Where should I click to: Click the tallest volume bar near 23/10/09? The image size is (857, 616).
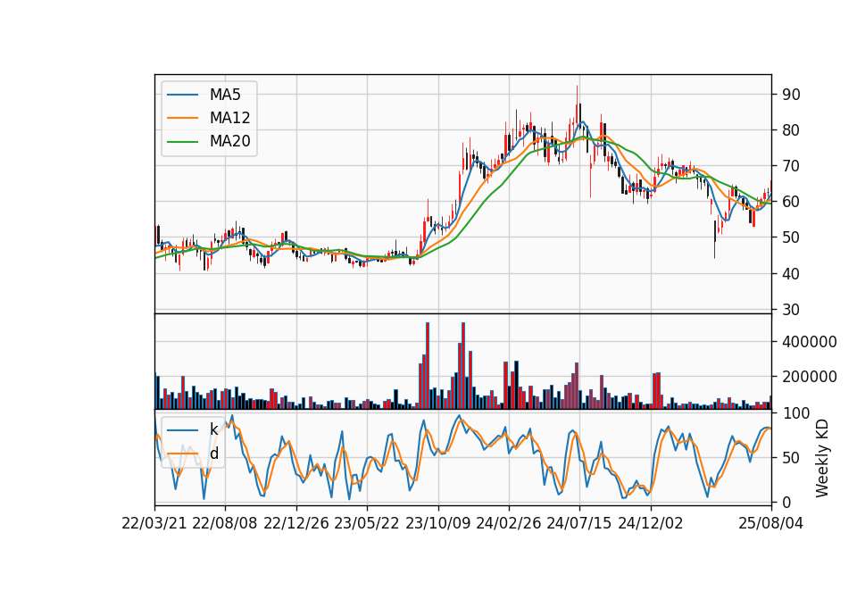(x=428, y=366)
